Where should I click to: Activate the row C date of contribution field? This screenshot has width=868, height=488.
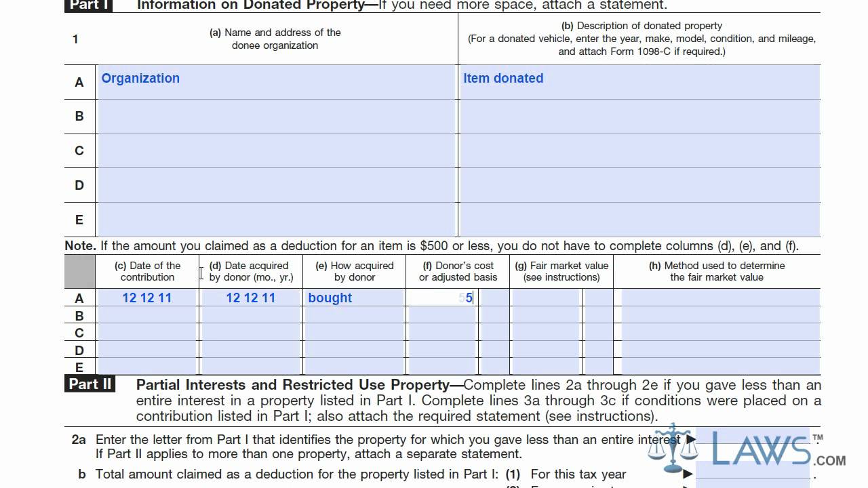coord(147,333)
